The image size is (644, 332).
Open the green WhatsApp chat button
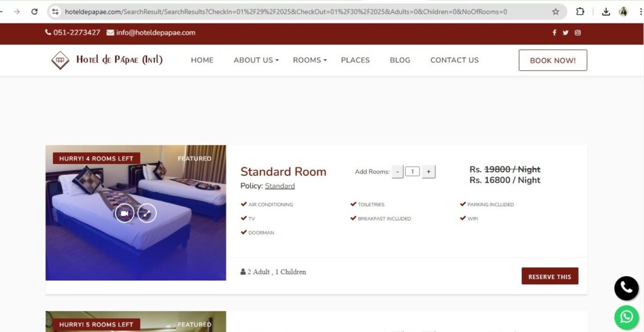pos(626,317)
